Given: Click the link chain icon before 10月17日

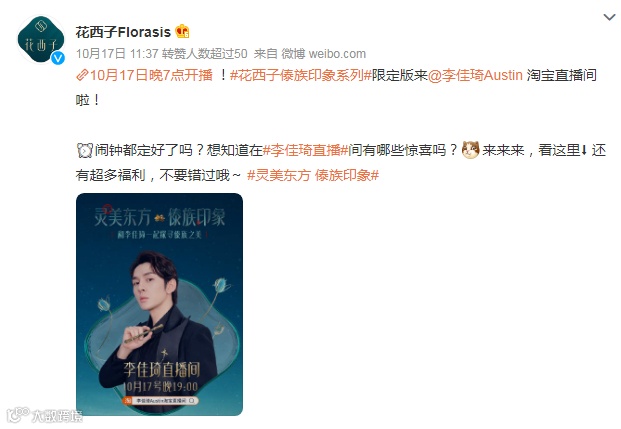Looking at the screenshot, I should (82, 75).
